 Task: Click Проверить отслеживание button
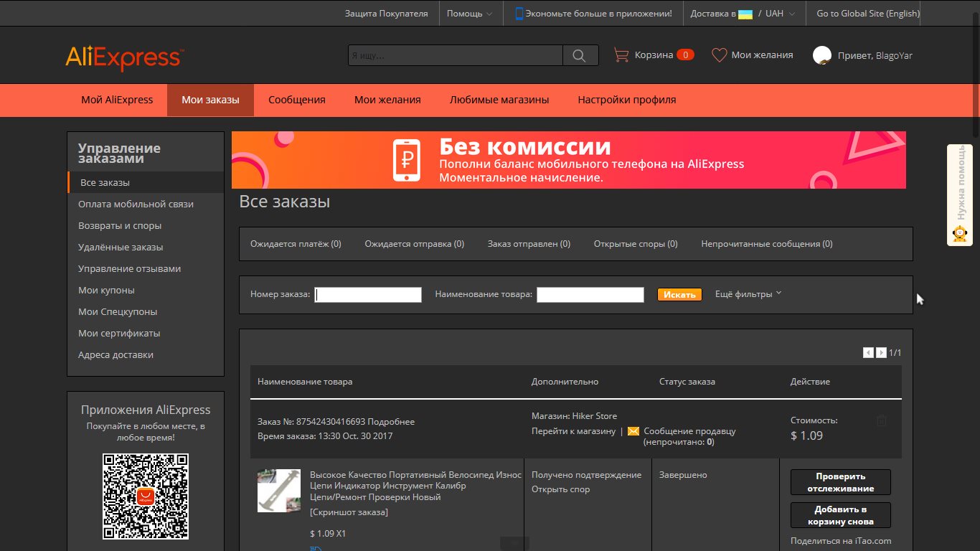[840, 482]
